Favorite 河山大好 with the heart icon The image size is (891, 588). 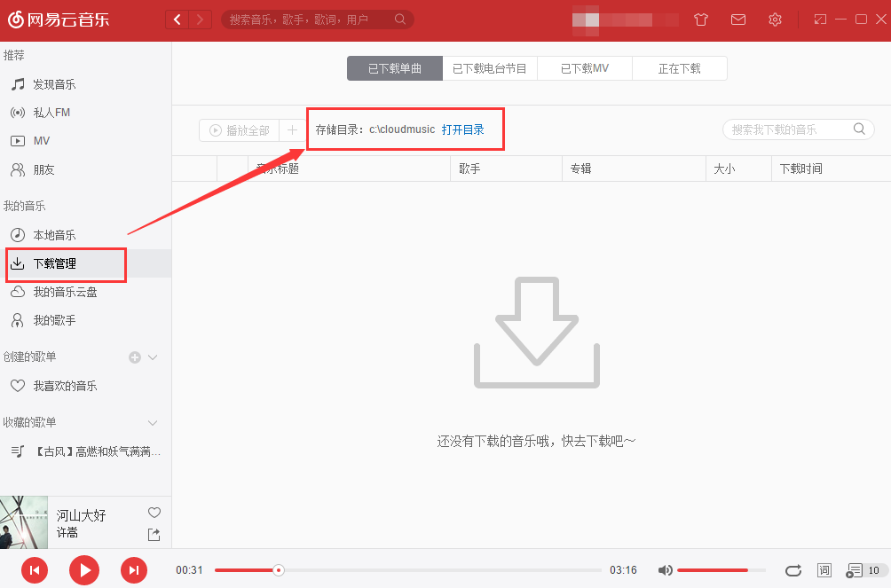[x=154, y=512]
